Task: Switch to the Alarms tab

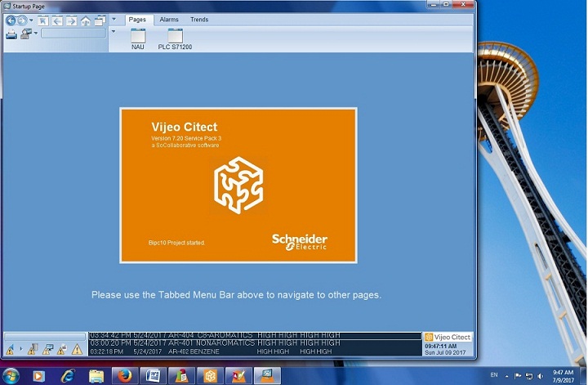Action: (169, 20)
